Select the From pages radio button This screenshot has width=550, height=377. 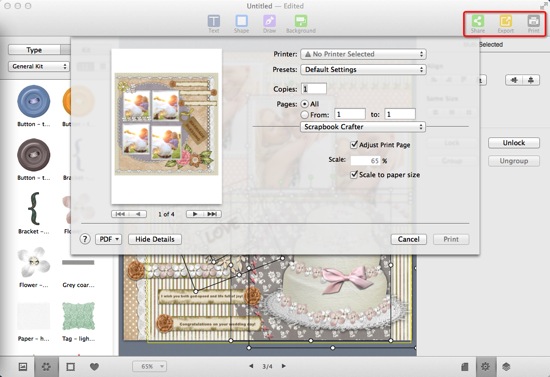304,114
